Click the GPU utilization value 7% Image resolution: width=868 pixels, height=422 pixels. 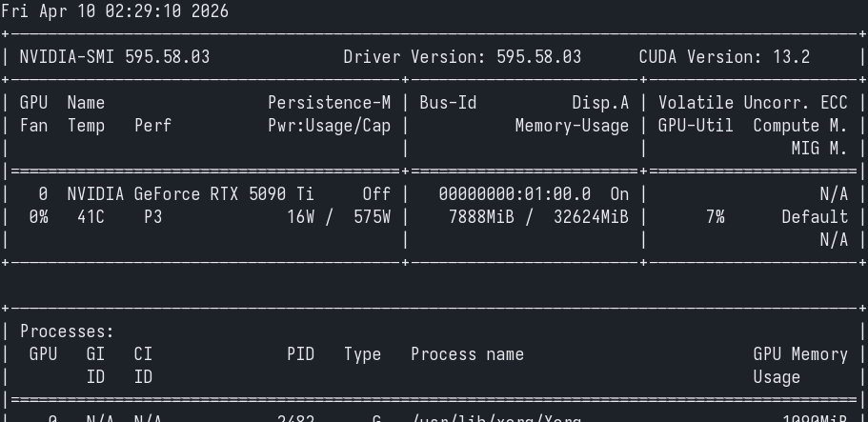coord(716,217)
